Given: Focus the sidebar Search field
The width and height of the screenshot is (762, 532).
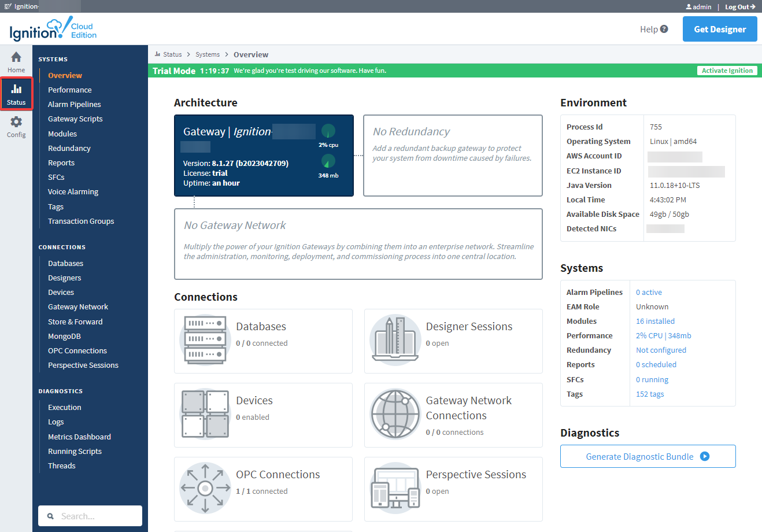Looking at the screenshot, I should pyautogui.click(x=90, y=516).
